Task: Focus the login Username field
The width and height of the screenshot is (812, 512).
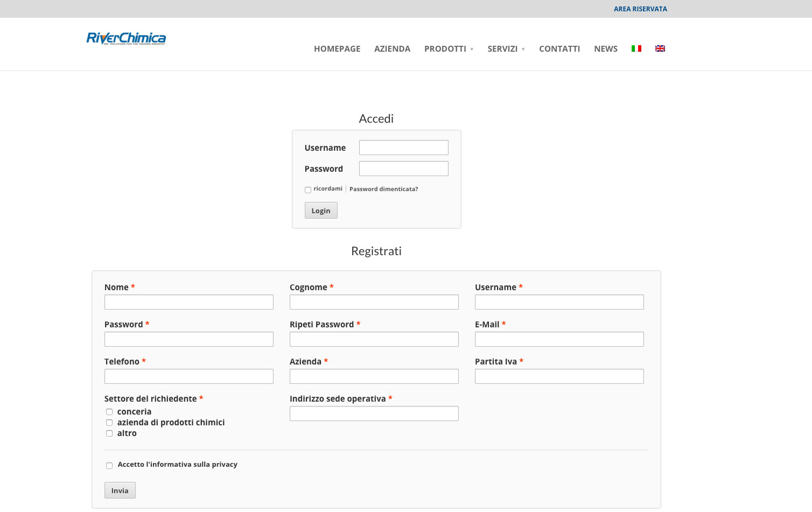Action: click(404, 148)
